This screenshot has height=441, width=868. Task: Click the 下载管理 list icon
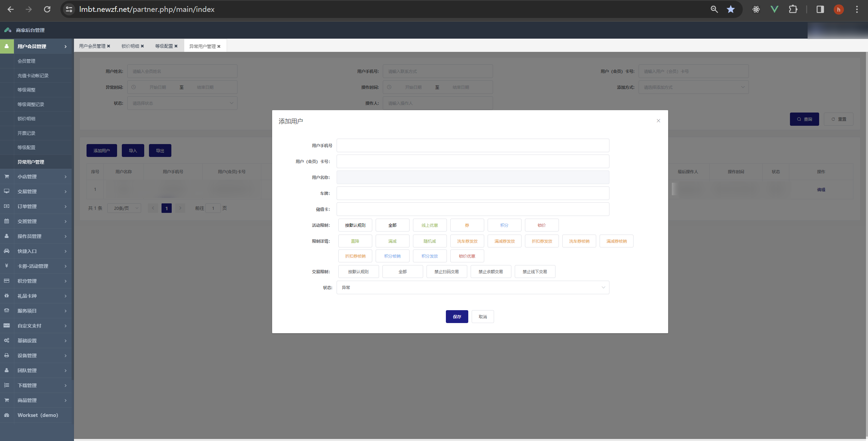[x=7, y=385]
